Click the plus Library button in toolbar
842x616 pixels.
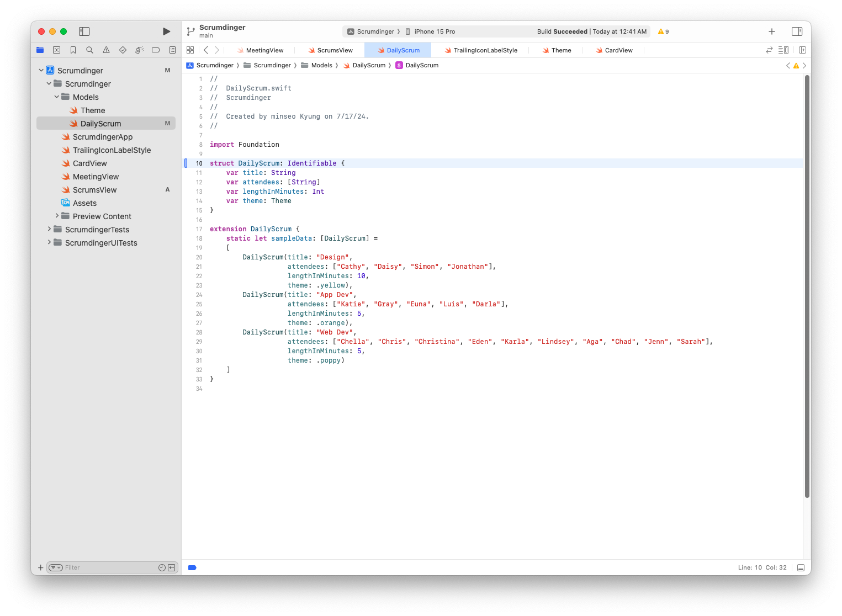(x=772, y=31)
